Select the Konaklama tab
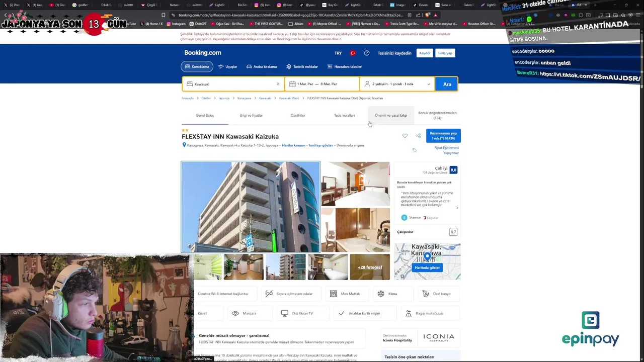The height and width of the screenshot is (362, 644). tap(197, 66)
